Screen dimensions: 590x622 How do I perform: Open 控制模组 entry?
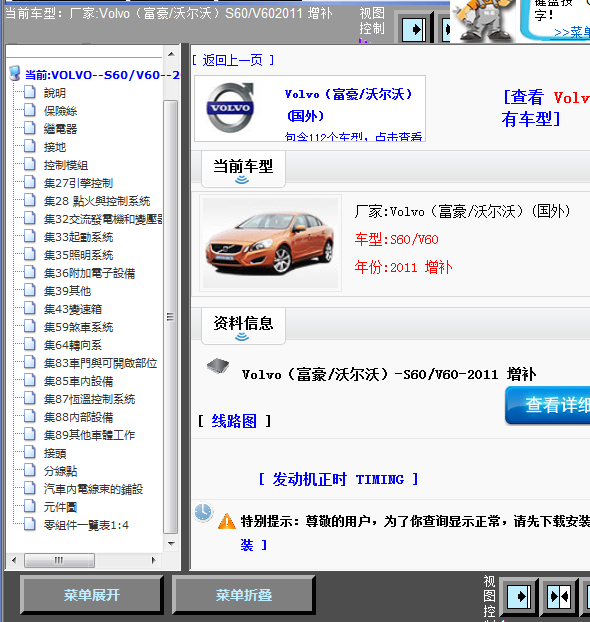tap(66, 165)
